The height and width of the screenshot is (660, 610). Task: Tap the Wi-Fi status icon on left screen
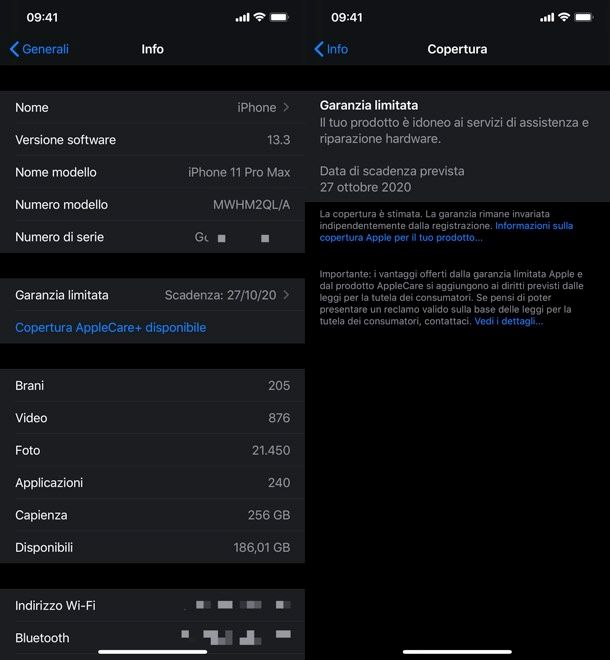(x=260, y=17)
